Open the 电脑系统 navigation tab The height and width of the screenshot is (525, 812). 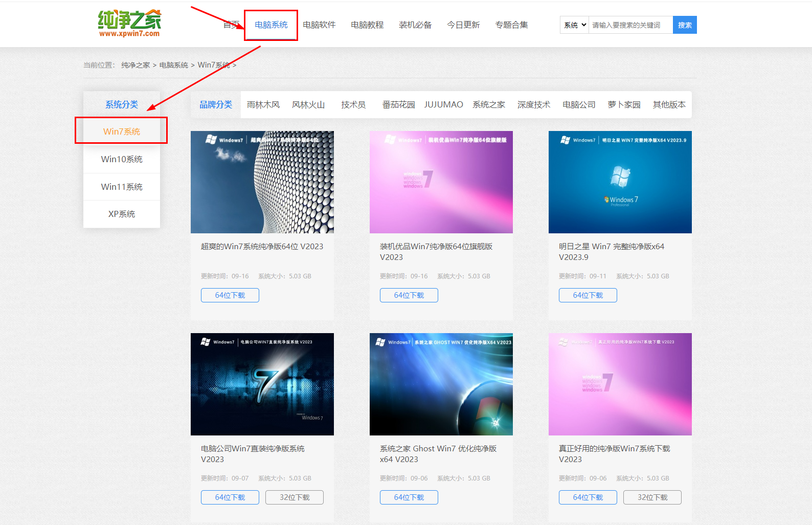271,25
